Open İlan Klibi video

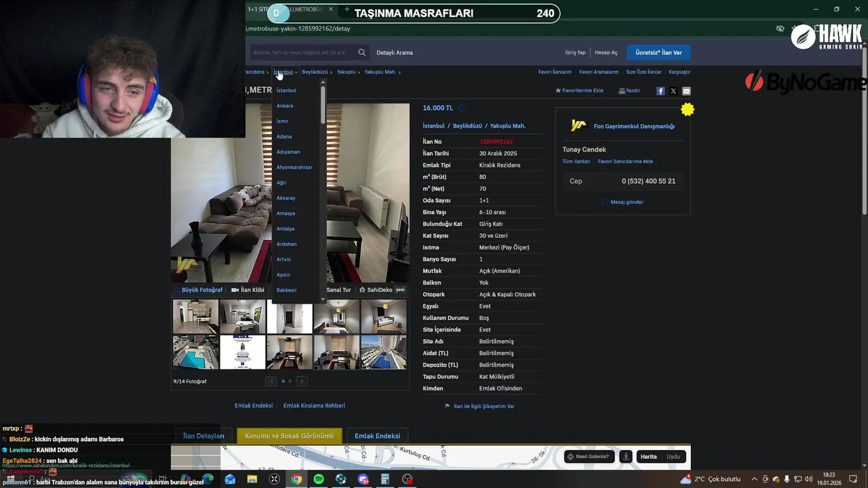point(248,290)
